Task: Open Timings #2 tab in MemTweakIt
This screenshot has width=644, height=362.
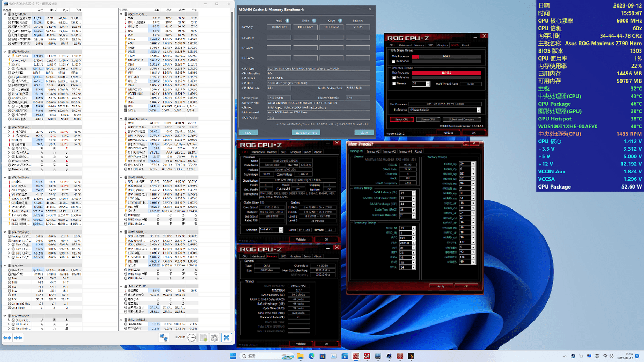Action: pyautogui.click(x=372, y=151)
